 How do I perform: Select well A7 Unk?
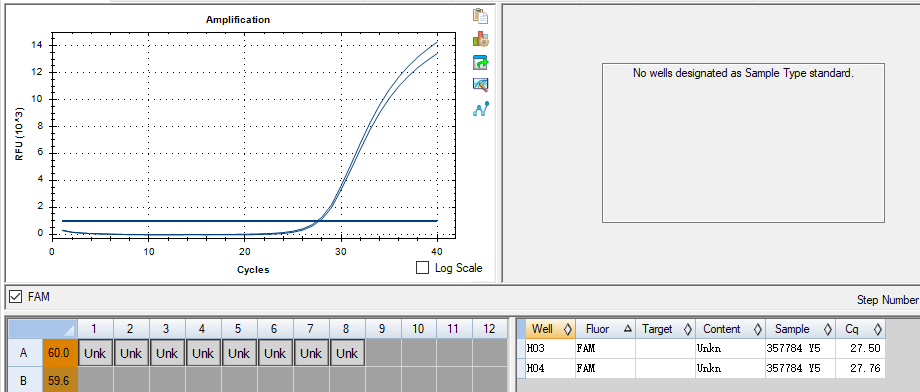[311, 353]
